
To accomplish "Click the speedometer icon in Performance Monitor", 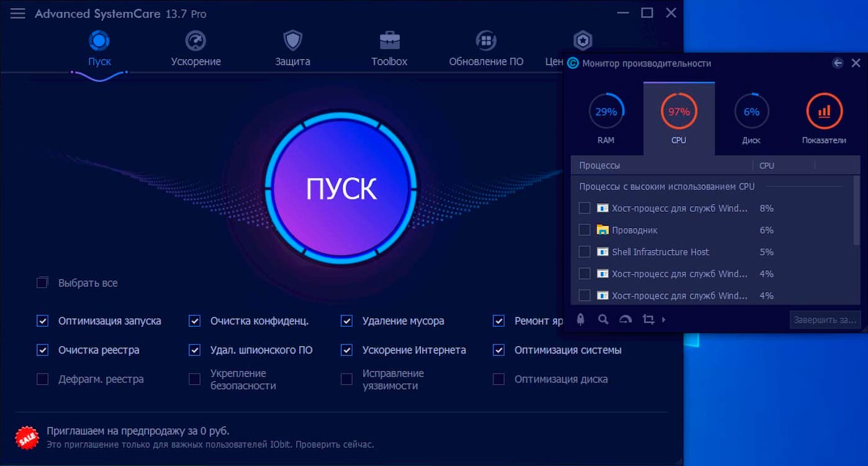I will click(626, 319).
